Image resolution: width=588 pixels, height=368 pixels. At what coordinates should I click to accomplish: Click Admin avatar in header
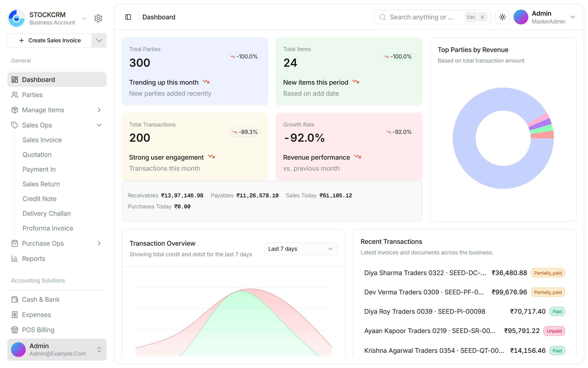tap(521, 17)
